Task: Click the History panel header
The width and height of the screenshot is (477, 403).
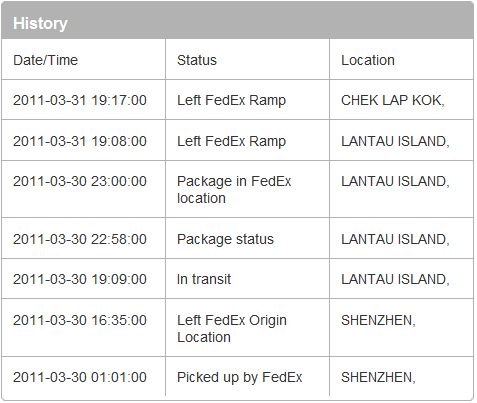Action: point(237,21)
